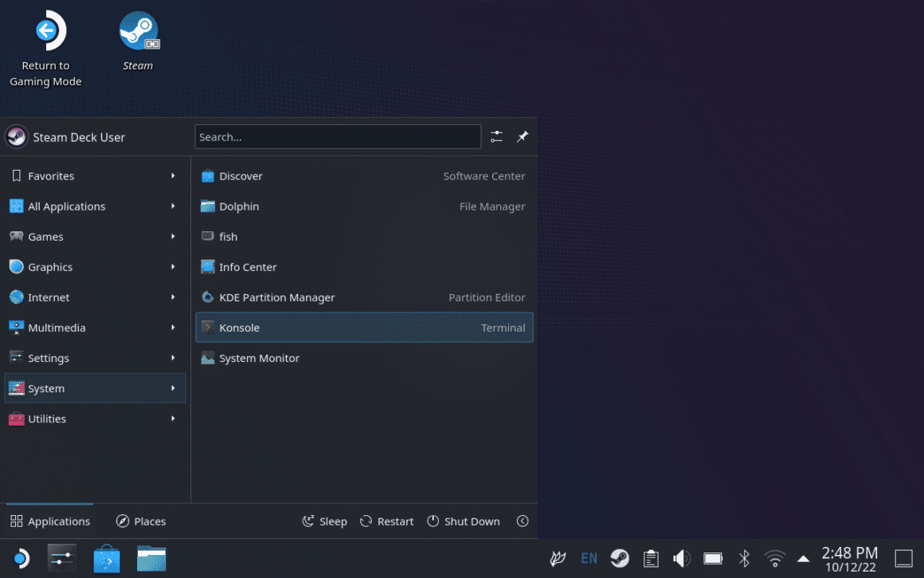Launch Steam from the desktop

[x=139, y=32]
